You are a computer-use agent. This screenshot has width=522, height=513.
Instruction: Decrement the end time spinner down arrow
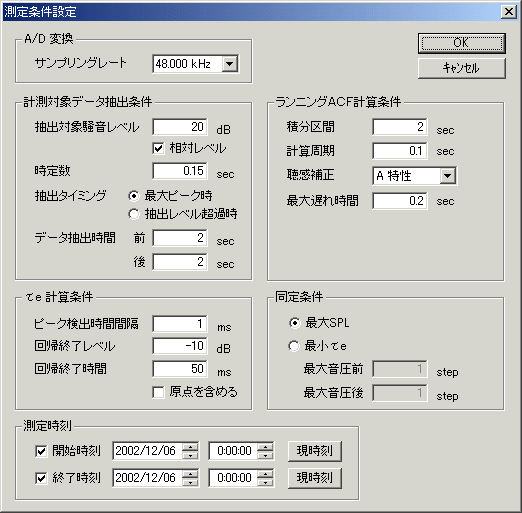click(265, 482)
